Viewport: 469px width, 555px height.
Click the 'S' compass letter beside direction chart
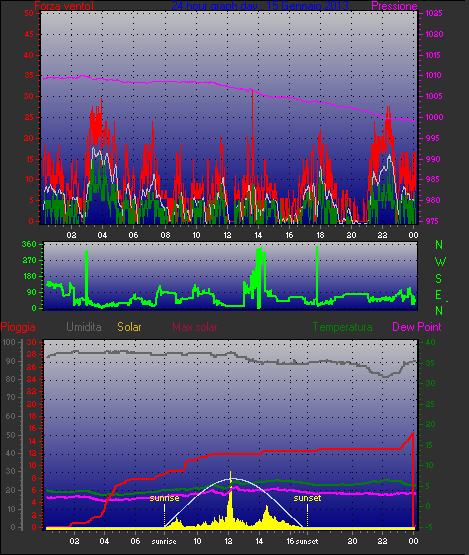pos(439,279)
